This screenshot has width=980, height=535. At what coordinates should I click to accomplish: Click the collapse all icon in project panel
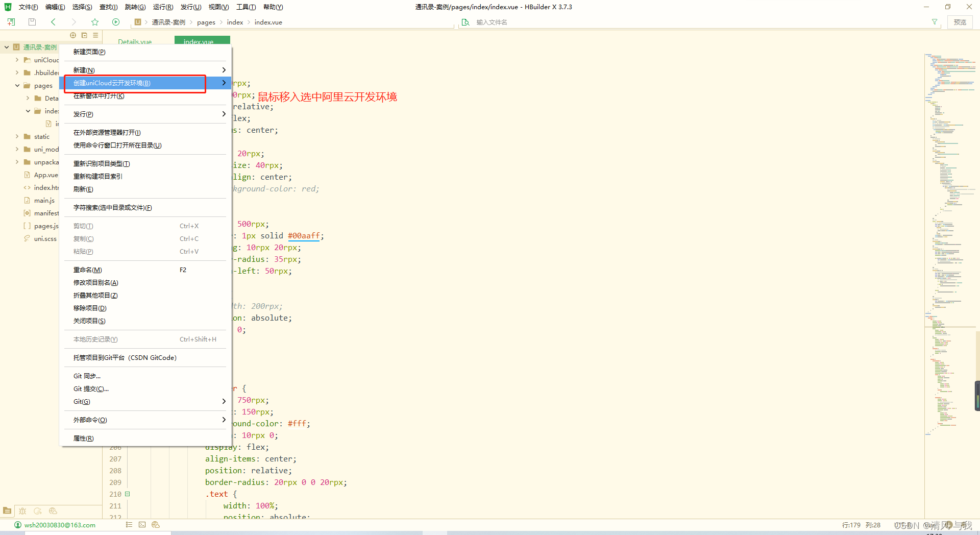(84, 35)
